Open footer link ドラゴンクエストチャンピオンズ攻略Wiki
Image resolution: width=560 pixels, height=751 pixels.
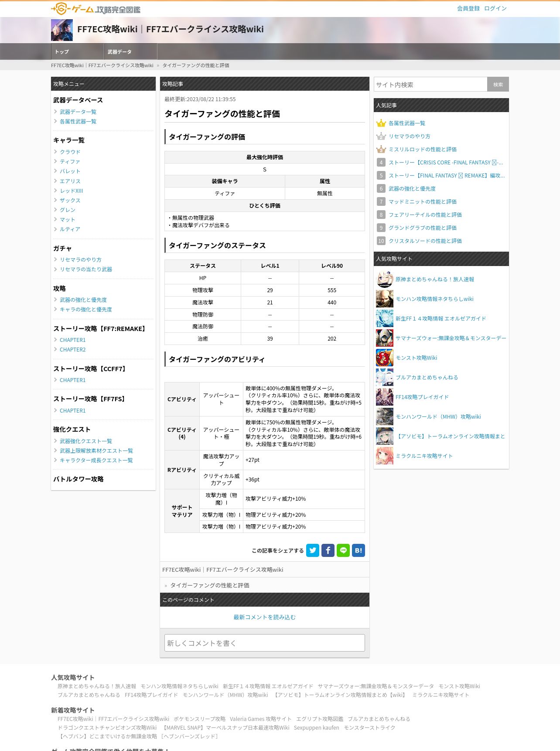pyautogui.click(x=107, y=727)
